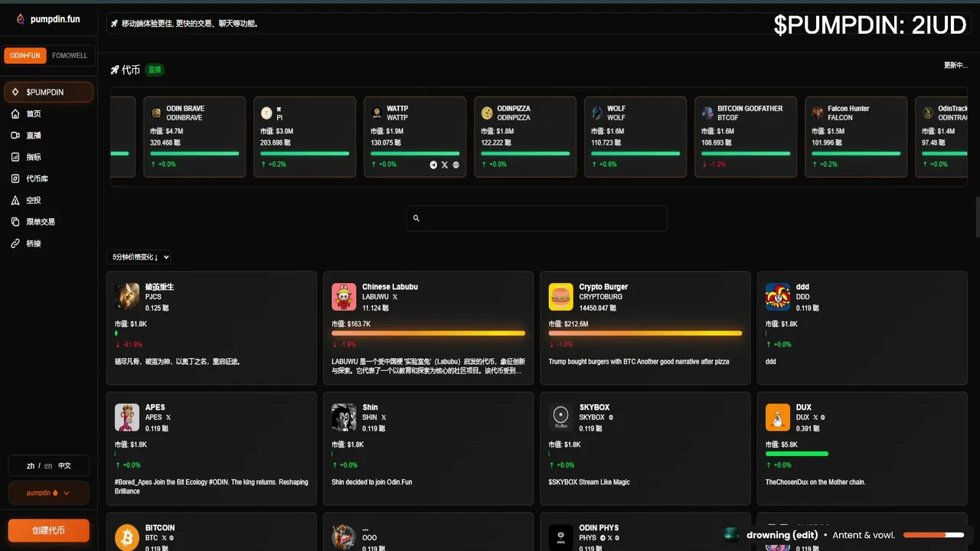Select the ODIN•FUN platform tab
980x551 pixels.
click(25, 55)
